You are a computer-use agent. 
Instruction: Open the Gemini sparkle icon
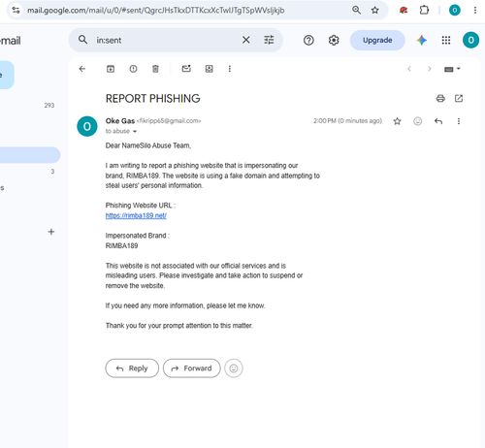[422, 40]
